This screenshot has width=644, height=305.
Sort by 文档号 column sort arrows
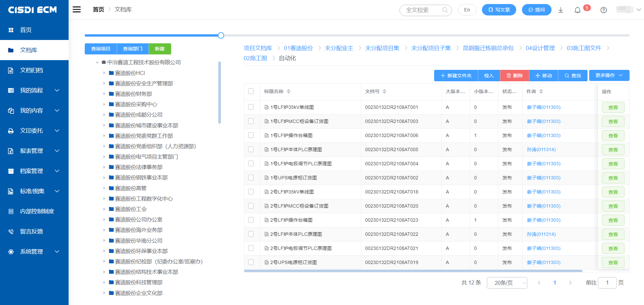tap(384, 91)
